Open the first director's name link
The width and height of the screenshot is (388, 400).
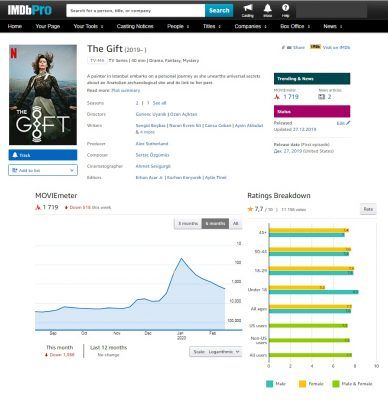[151, 114]
